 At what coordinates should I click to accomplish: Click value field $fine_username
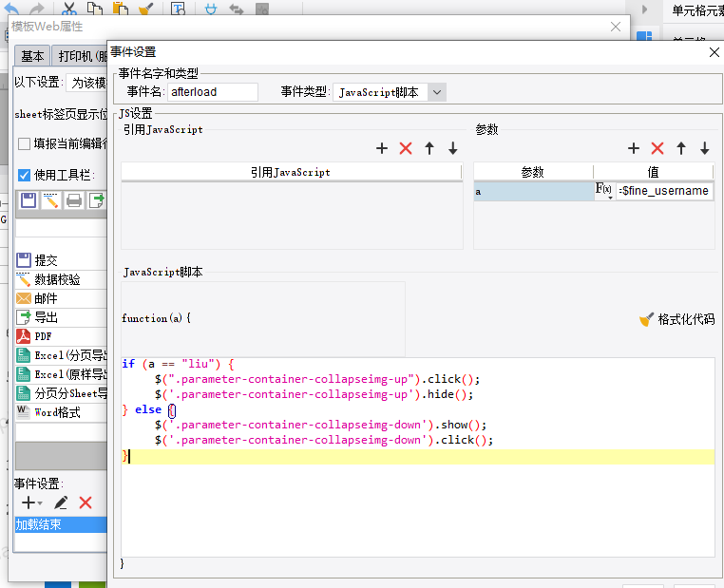[664, 191]
